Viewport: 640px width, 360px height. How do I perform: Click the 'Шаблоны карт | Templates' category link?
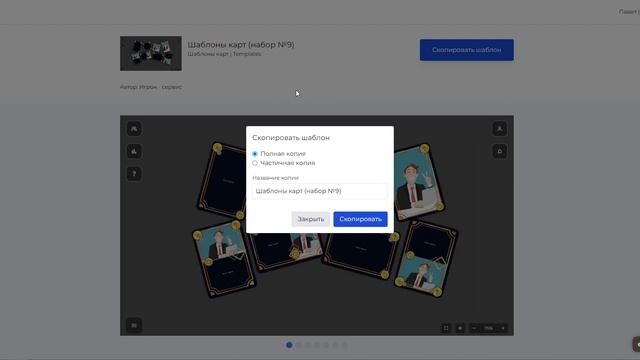[x=224, y=54]
